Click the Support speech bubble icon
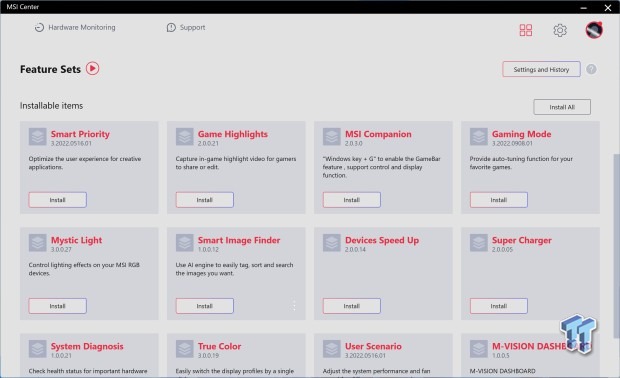 (171, 27)
